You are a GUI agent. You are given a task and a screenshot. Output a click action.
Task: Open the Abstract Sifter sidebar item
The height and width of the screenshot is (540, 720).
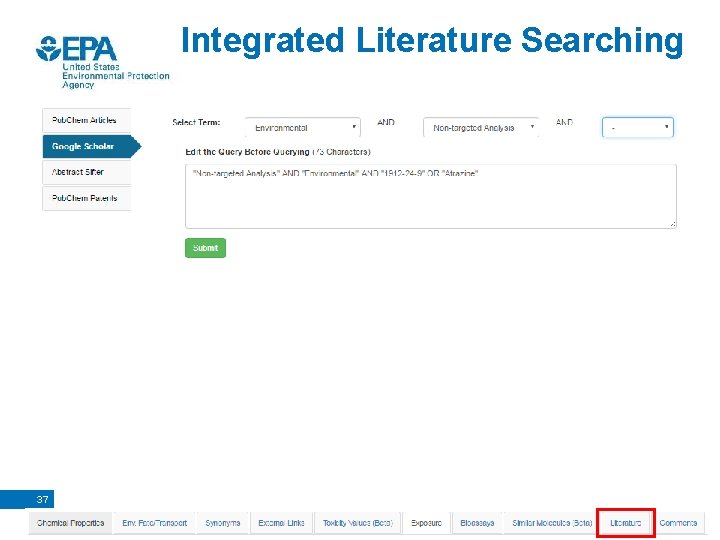point(86,172)
